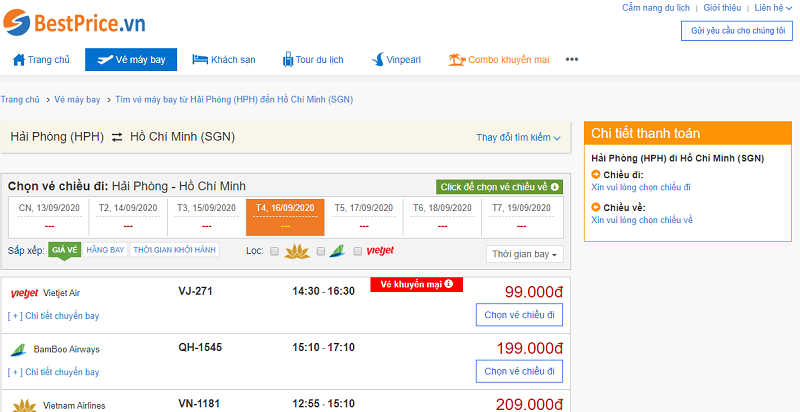Click Vietjet filter logo
The height and width of the screenshot is (412, 800).
pos(380,251)
